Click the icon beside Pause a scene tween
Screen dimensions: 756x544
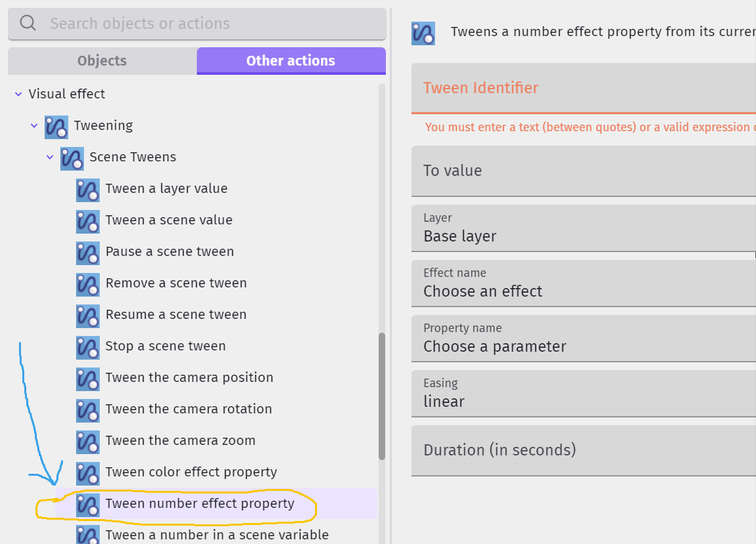click(x=88, y=253)
